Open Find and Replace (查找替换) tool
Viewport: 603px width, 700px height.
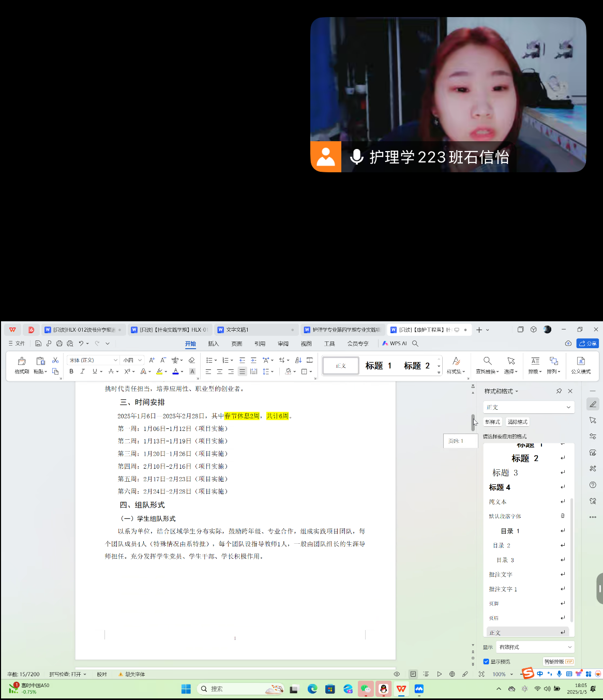(487, 364)
